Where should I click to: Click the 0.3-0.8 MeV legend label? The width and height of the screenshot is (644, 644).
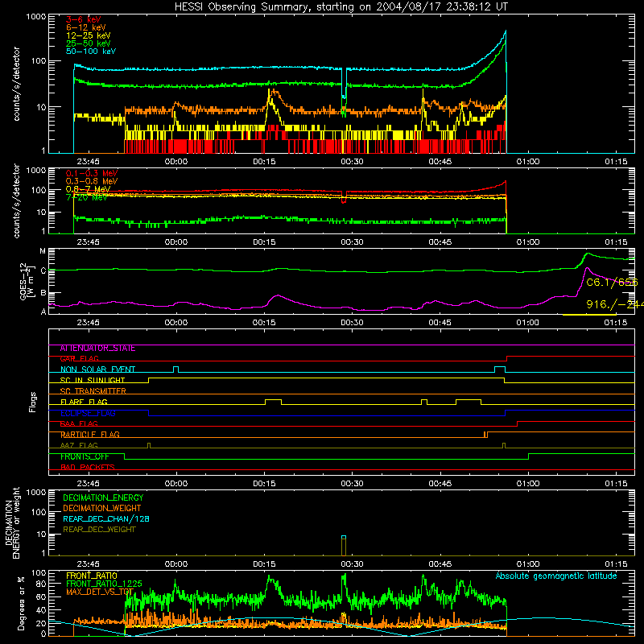[92, 181]
